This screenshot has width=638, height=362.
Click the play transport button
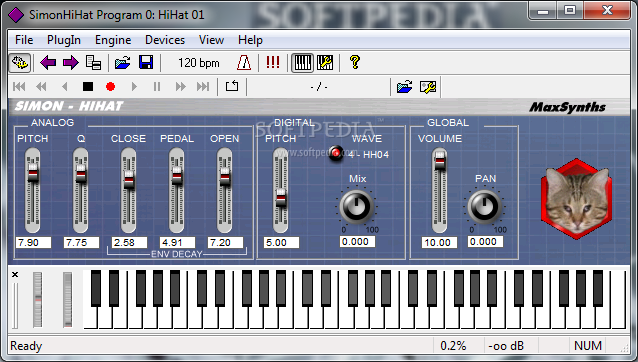click(134, 86)
